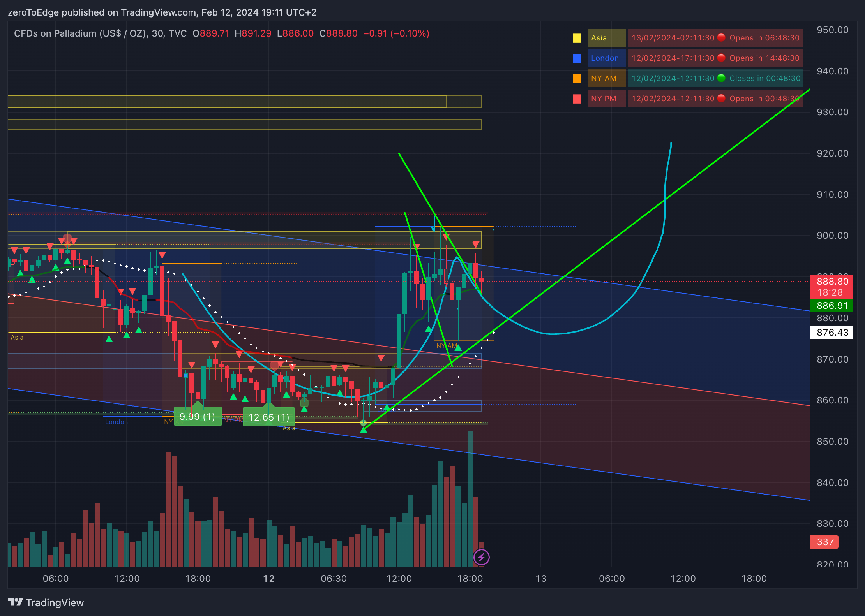
Task: Click the red NY PM session swatch
Action: (x=577, y=99)
